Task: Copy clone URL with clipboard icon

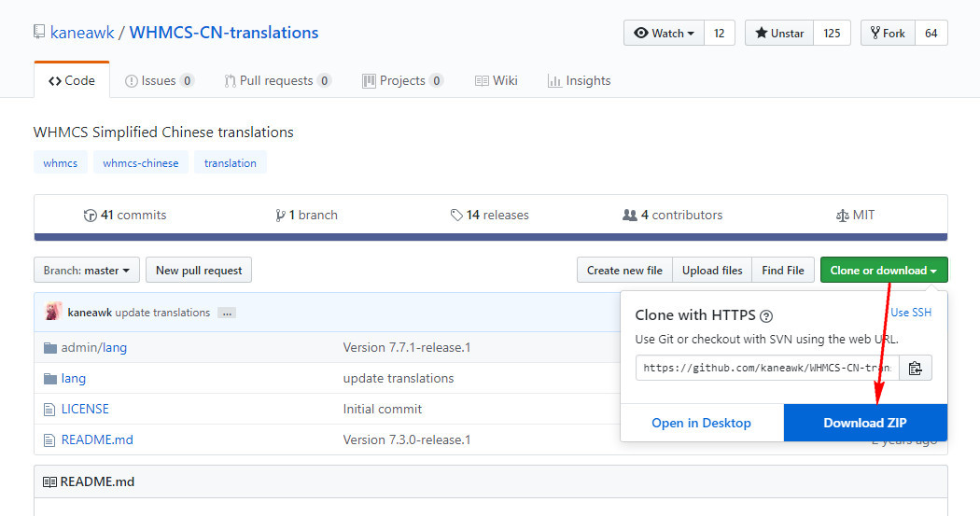Action: (x=915, y=368)
